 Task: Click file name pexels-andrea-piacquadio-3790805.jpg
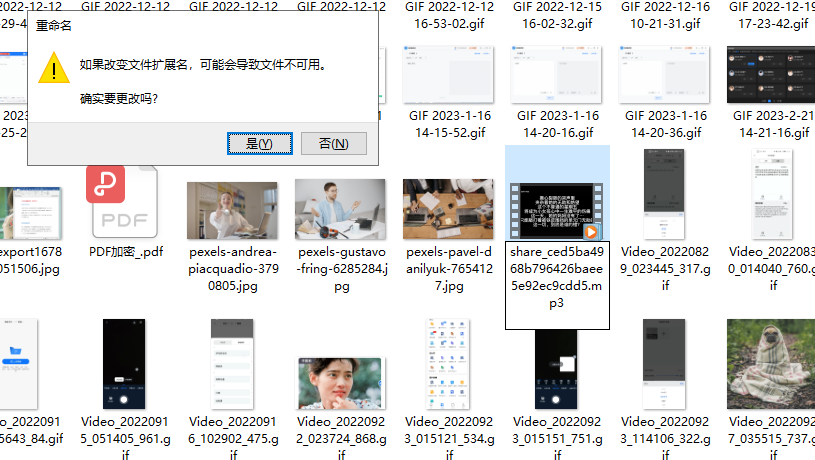pos(233,269)
